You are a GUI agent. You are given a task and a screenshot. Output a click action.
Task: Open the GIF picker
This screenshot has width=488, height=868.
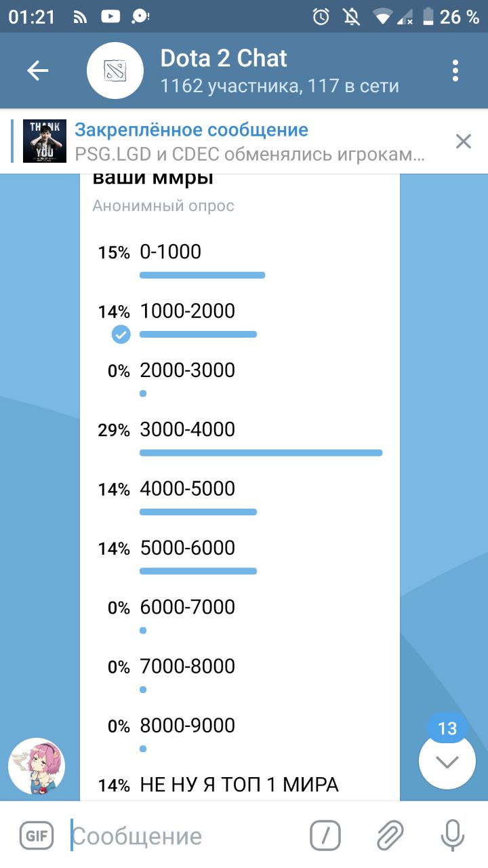pyautogui.click(x=37, y=835)
